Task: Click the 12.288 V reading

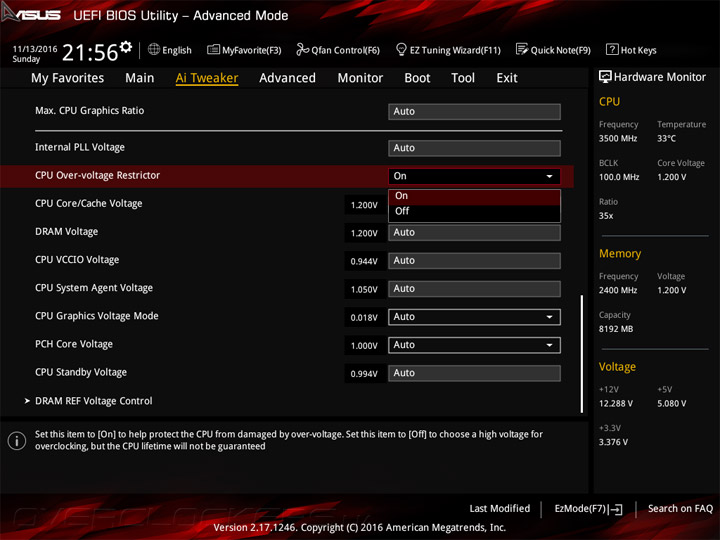Action: tap(616, 404)
